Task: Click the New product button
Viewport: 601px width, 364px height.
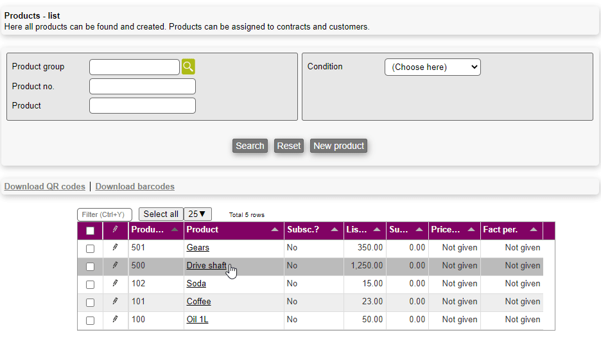Action: (x=338, y=146)
